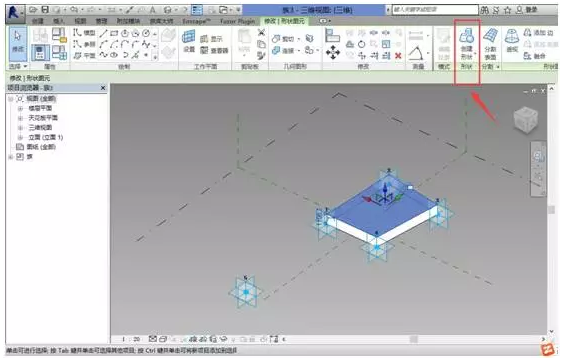This screenshot has width=565, height=360.
Task: Toggle the 模型 (Model) line draw option
Action: pyautogui.click(x=85, y=33)
